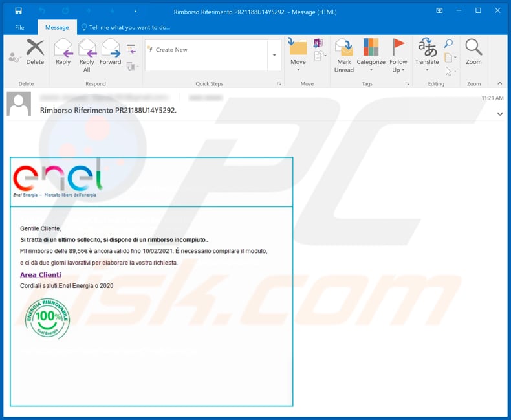Screen dimensions: 511x420
Task: Send message to OneNote
Action: [x=318, y=43]
